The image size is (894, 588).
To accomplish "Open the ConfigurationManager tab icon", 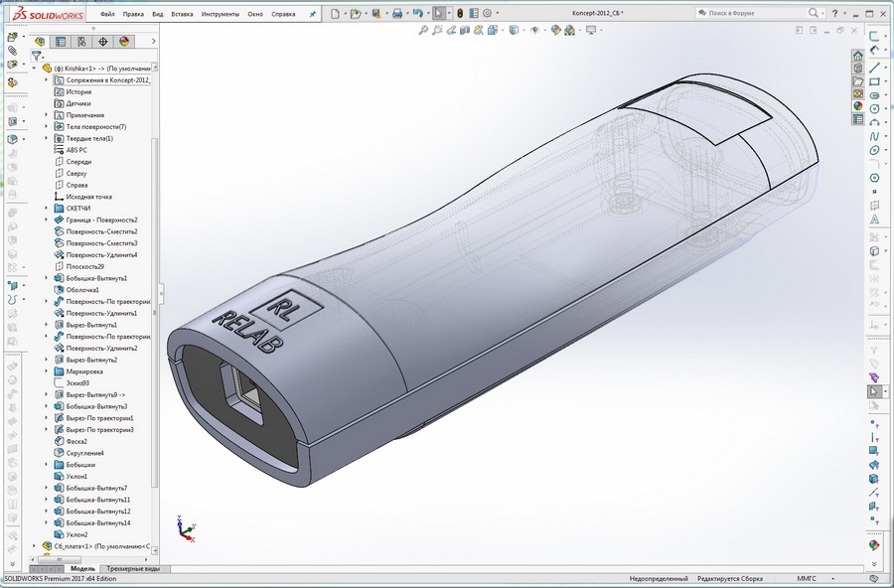I will click(x=81, y=41).
